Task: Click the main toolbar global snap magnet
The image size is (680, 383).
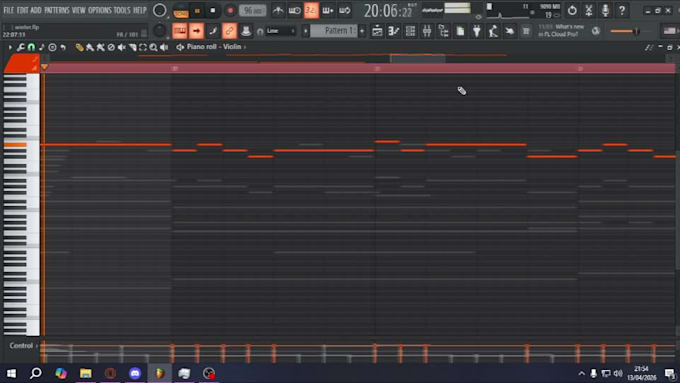Action: coord(260,31)
